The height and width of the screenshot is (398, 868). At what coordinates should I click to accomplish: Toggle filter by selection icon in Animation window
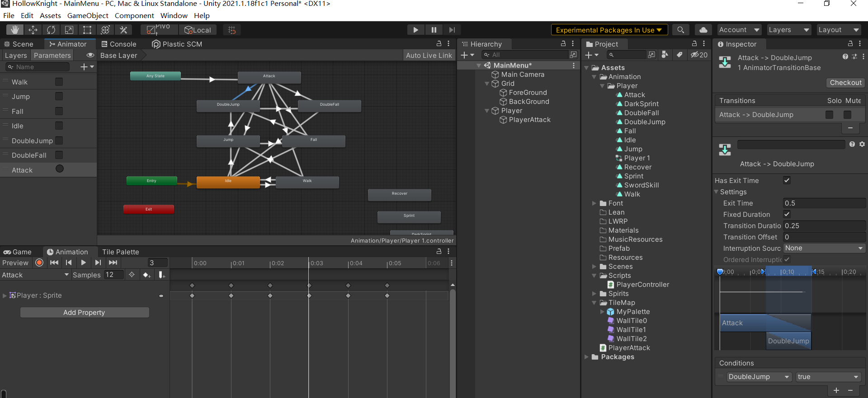(x=132, y=275)
